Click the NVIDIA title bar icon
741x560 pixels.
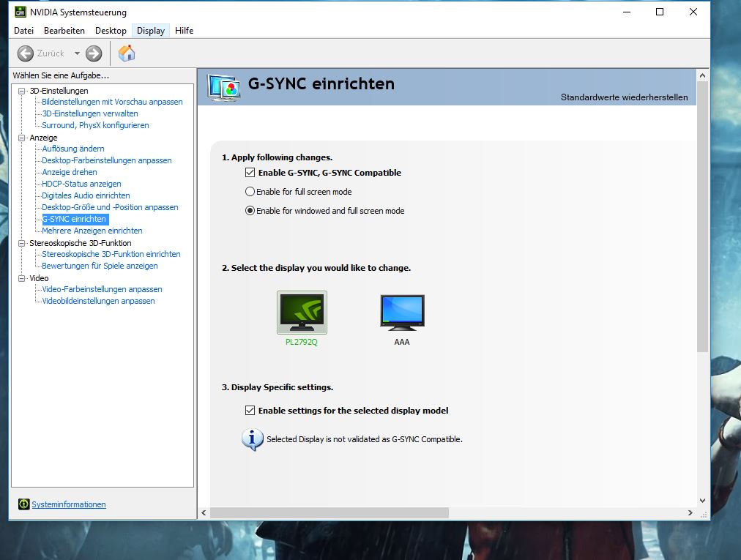[21, 11]
